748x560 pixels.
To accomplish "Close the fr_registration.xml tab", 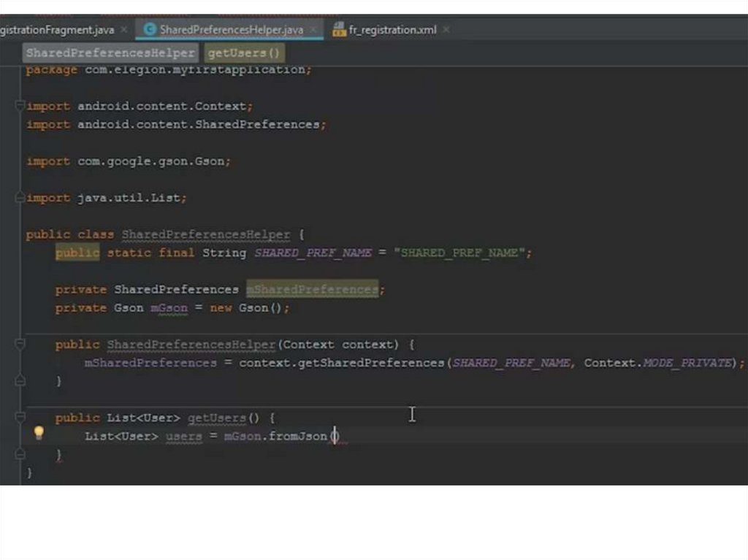I will click(x=446, y=29).
